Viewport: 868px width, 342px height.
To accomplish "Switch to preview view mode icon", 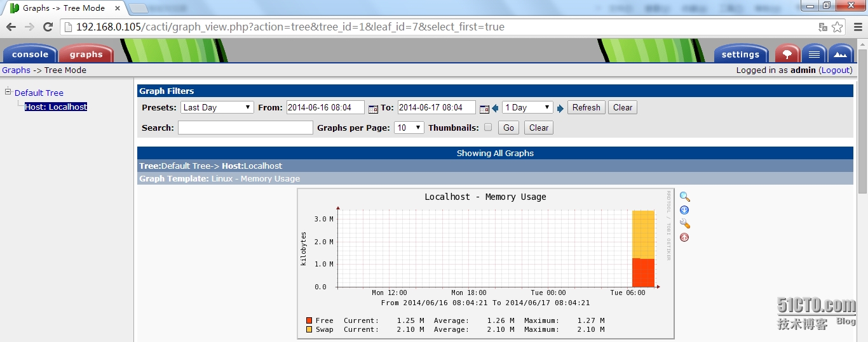I will pyautogui.click(x=841, y=53).
